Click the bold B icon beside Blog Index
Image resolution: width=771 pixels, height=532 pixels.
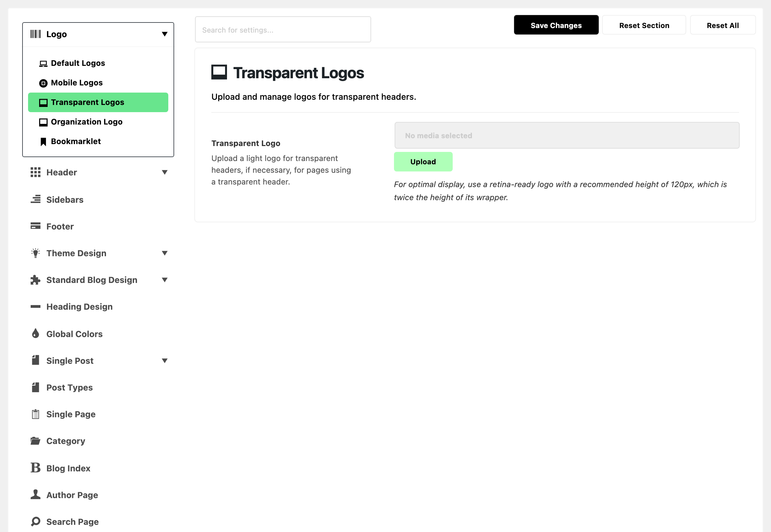36,468
